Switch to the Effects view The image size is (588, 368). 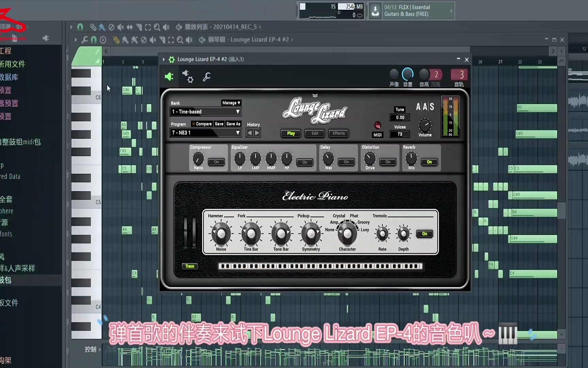(339, 133)
